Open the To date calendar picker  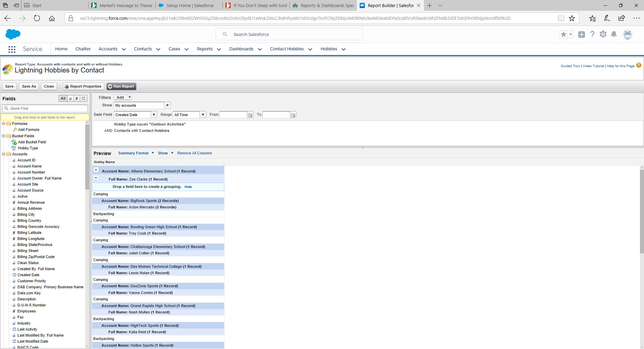pyautogui.click(x=293, y=115)
